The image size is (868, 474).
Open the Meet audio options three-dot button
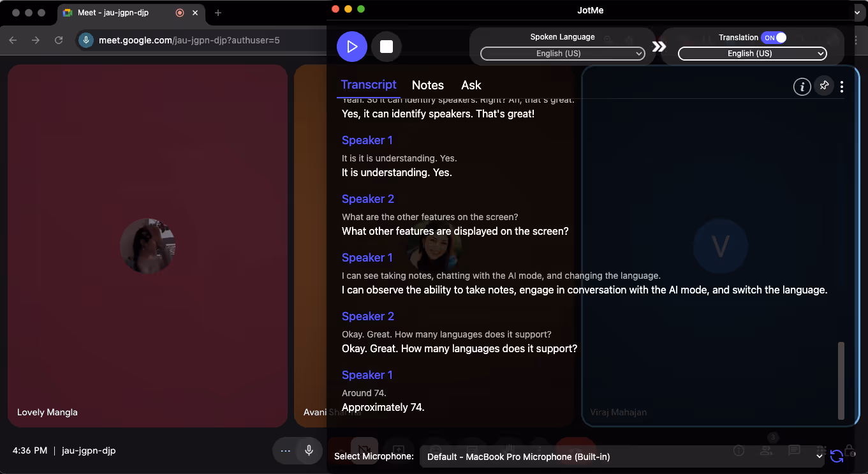point(285,450)
